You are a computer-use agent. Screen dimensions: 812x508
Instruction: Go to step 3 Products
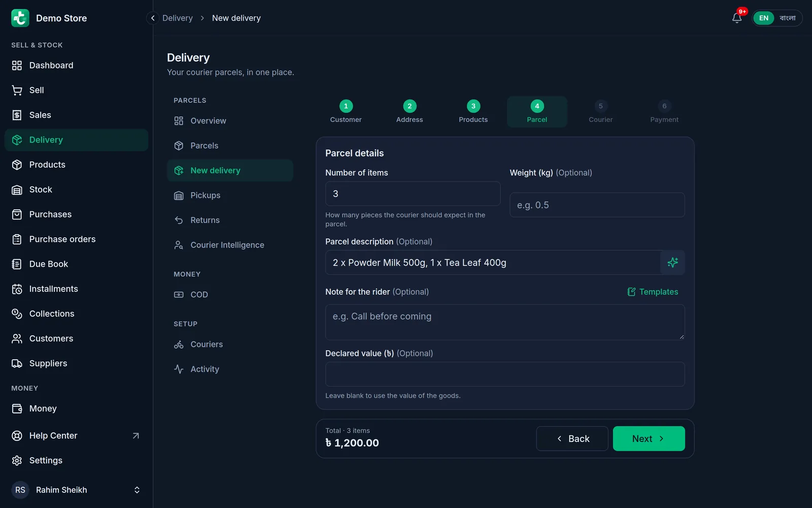473,112
